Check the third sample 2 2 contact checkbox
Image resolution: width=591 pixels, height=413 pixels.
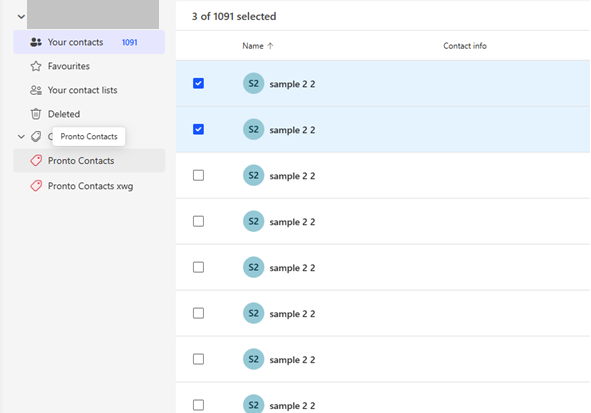coord(198,175)
